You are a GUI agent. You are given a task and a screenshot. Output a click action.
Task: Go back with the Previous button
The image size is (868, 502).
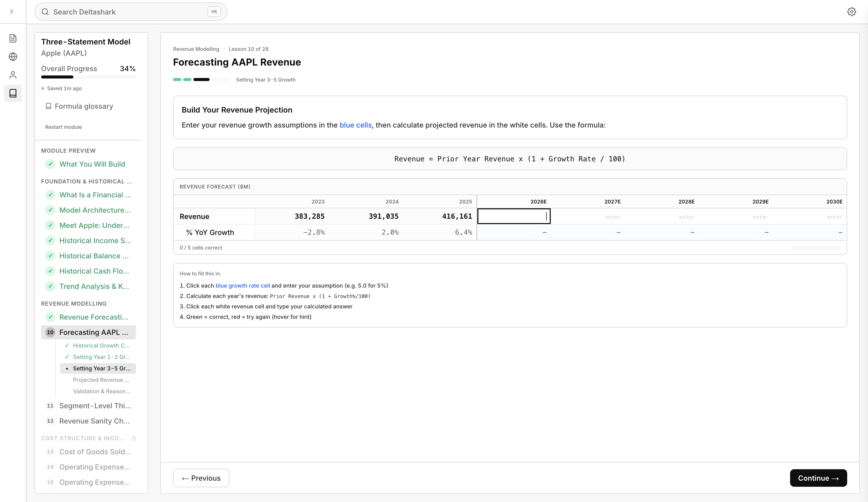tap(201, 478)
